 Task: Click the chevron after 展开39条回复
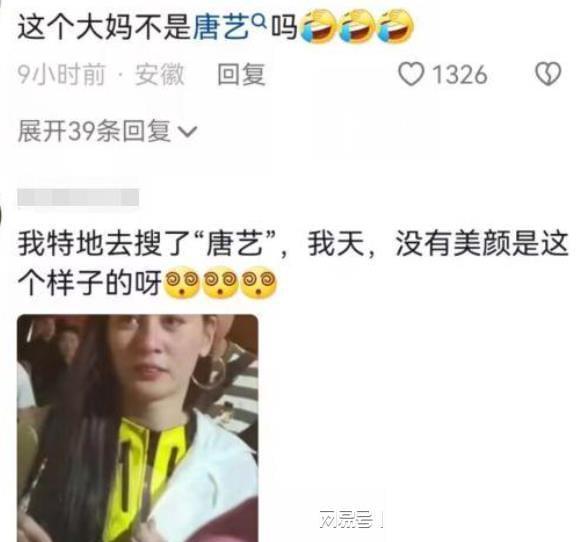coord(187,132)
